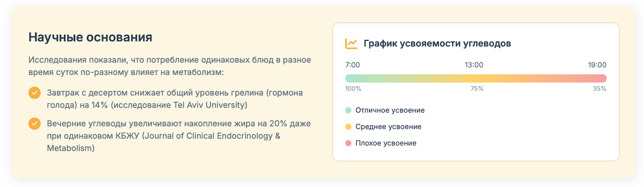Screen dimensions: 644x187
Task: Click the 100% absorption value
Action: click(x=353, y=89)
